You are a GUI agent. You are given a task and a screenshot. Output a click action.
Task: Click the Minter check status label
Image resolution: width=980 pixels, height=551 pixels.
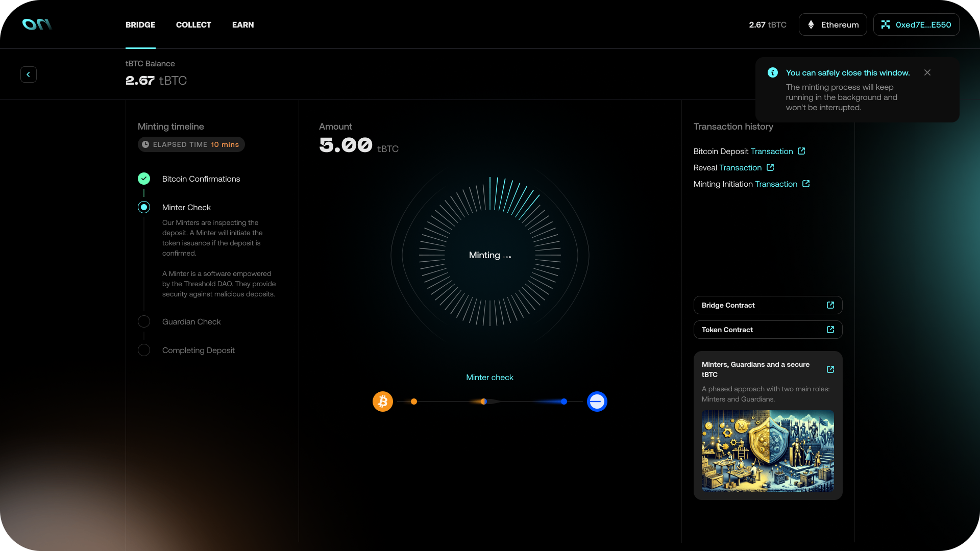pos(489,378)
